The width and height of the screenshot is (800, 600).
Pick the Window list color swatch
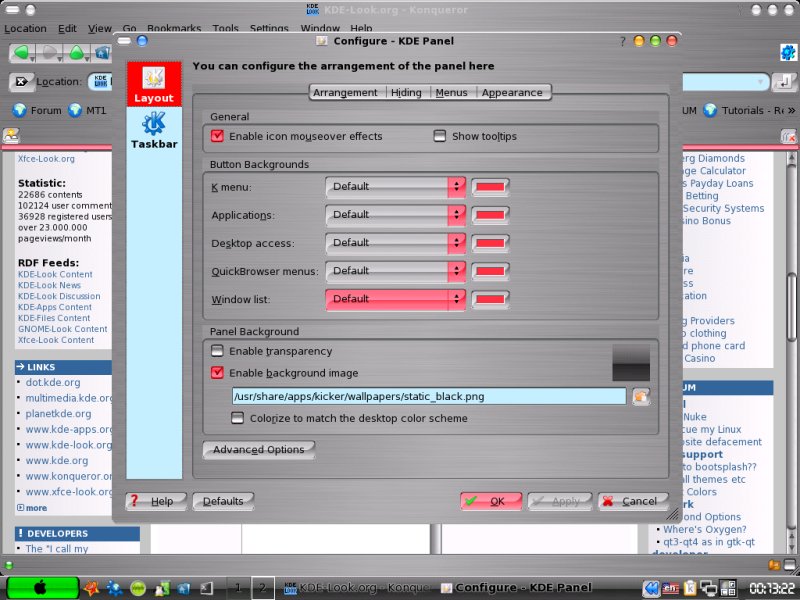tap(490, 299)
